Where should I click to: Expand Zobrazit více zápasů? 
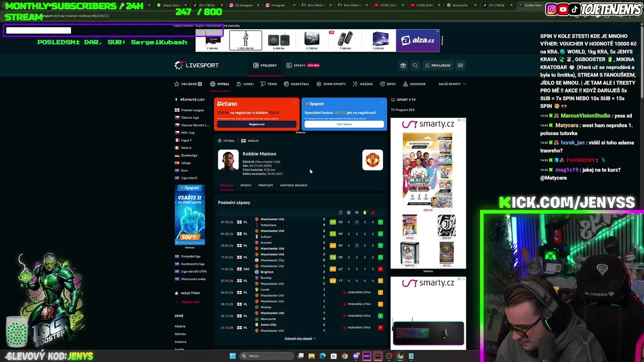click(300, 338)
